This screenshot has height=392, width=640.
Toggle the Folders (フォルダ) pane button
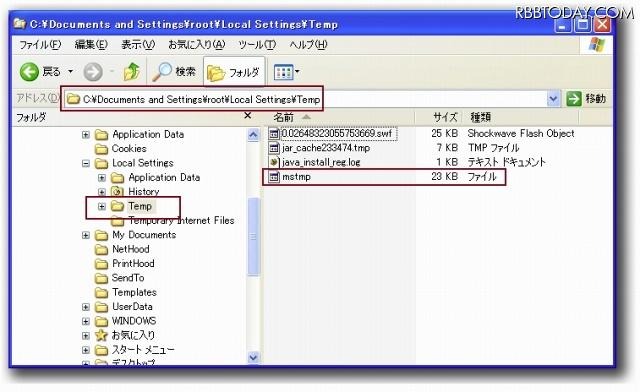point(233,72)
